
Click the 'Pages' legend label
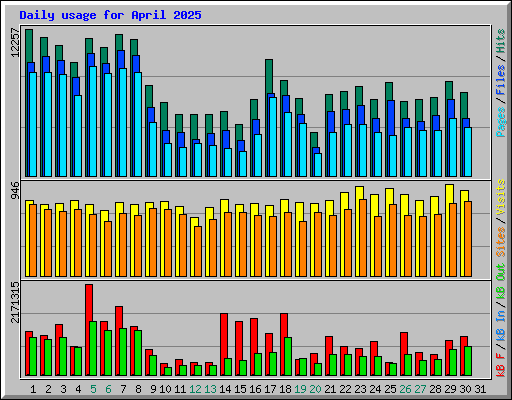pyautogui.click(x=501, y=122)
